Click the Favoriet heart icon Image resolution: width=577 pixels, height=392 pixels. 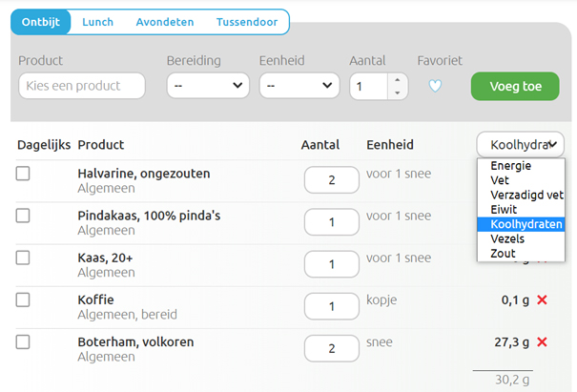click(x=435, y=86)
